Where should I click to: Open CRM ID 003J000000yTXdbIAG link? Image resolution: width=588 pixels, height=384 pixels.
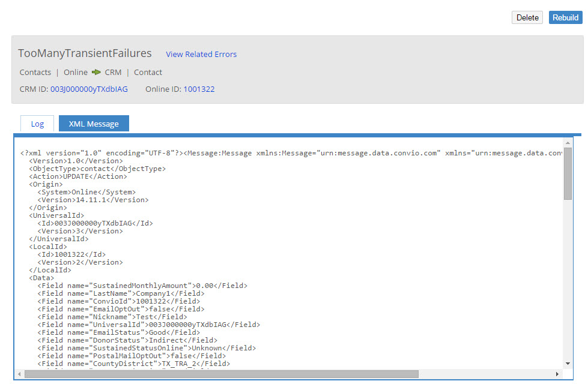(x=89, y=89)
